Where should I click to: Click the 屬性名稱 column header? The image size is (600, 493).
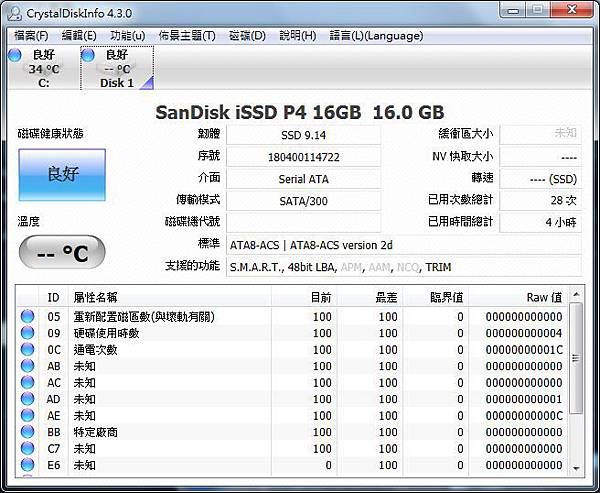click(x=170, y=297)
